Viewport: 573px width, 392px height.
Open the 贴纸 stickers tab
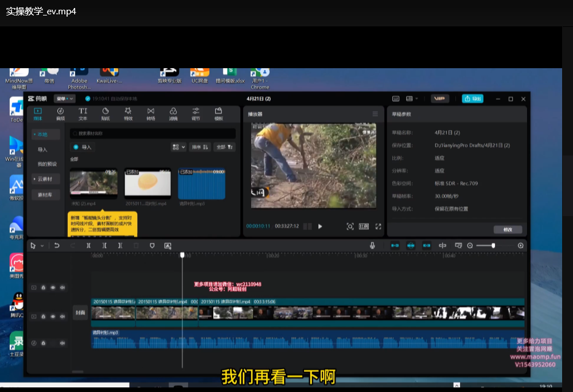pos(106,113)
